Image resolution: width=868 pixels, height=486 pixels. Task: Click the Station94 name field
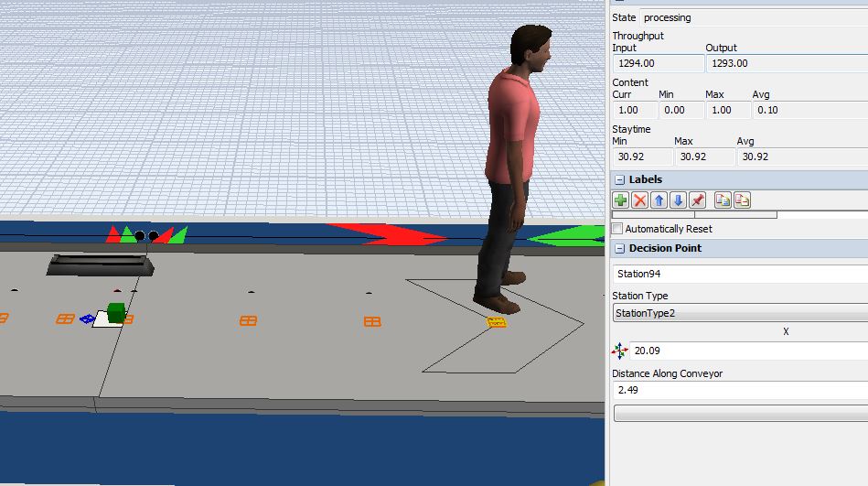739,274
